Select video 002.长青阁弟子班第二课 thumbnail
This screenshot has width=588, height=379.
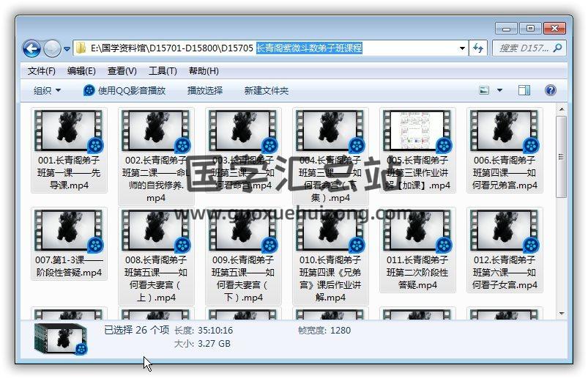[156, 130]
